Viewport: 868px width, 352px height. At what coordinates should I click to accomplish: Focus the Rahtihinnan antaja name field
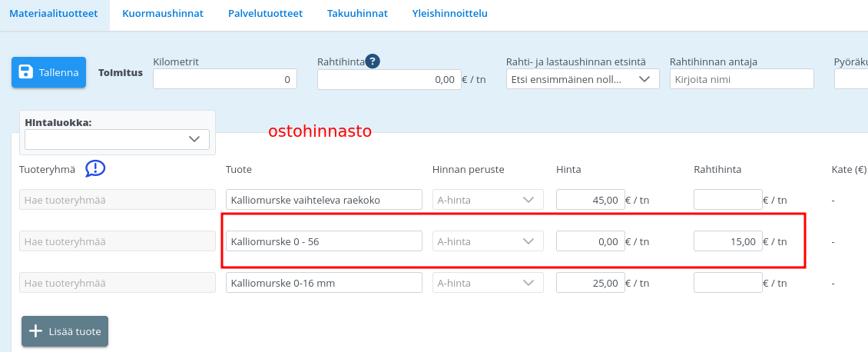coord(741,79)
